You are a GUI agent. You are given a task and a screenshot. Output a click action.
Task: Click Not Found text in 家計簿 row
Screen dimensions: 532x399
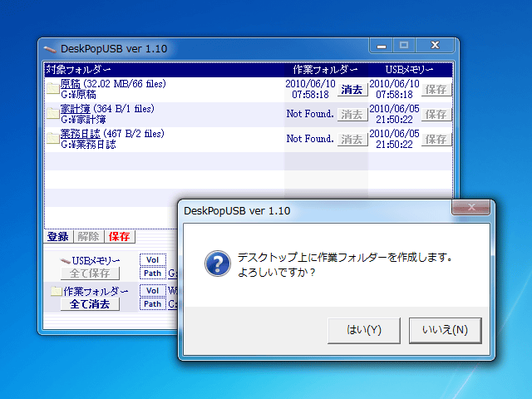(310, 114)
